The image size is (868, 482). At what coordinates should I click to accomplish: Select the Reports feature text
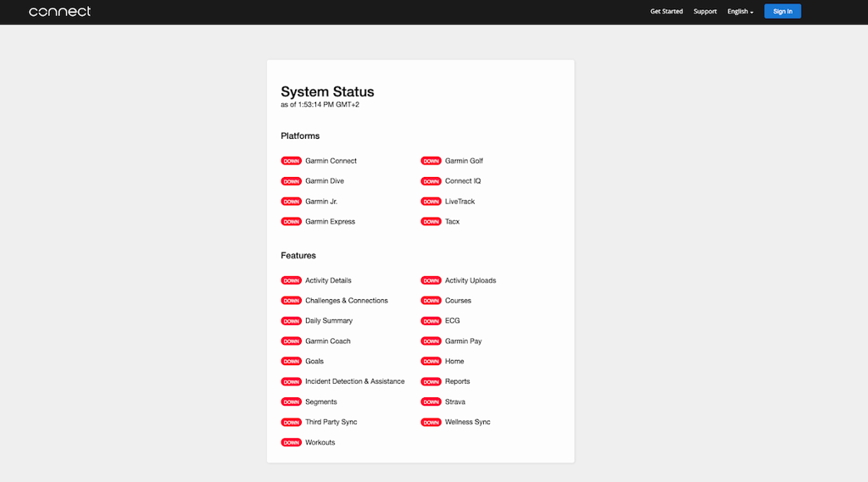[x=457, y=381]
